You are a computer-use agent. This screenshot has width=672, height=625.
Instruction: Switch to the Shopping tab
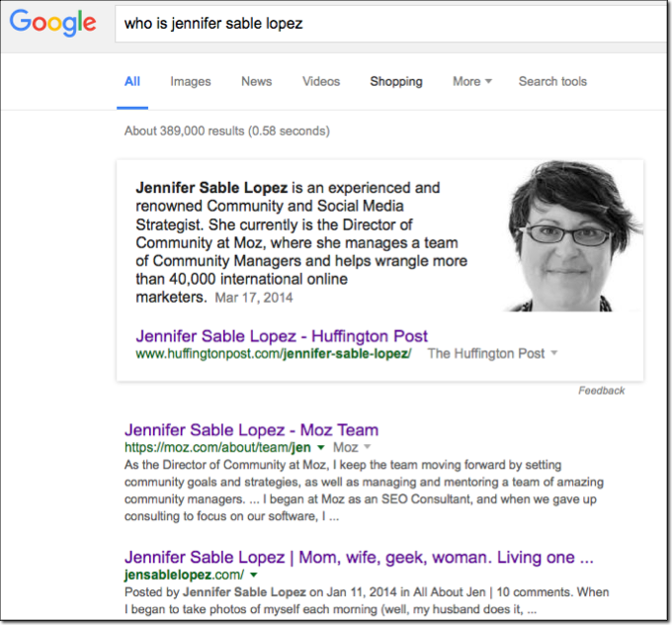(x=396, y=82)
